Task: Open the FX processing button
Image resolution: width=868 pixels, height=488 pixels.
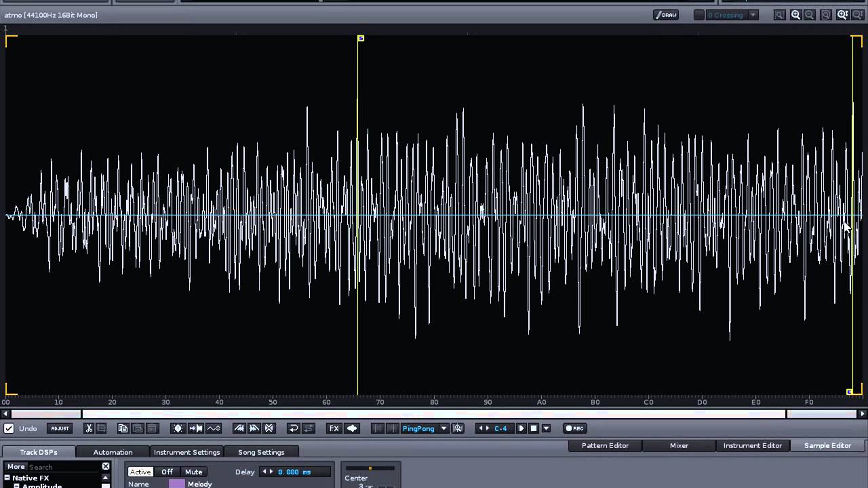Action: pyautogui.click(x=334, y=428)
